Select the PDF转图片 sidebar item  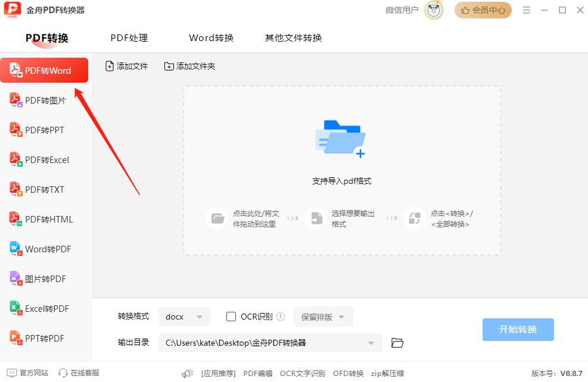coord(44,100)
